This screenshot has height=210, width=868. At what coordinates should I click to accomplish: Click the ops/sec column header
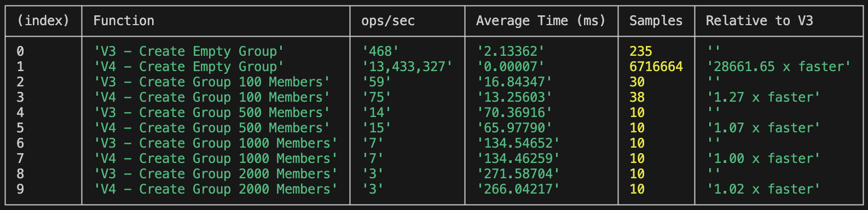pyautogui.click(x=388, y=21)
